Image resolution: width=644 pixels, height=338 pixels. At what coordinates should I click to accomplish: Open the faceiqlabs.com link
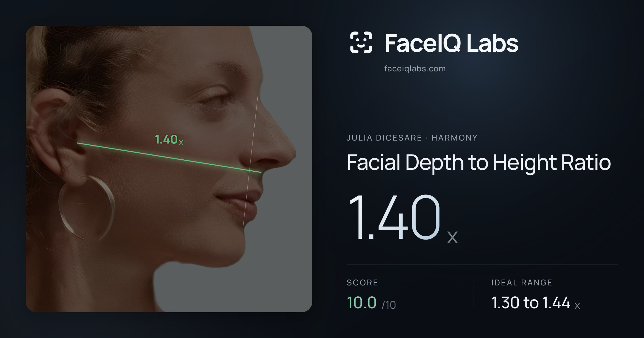[x=415, y=69]
